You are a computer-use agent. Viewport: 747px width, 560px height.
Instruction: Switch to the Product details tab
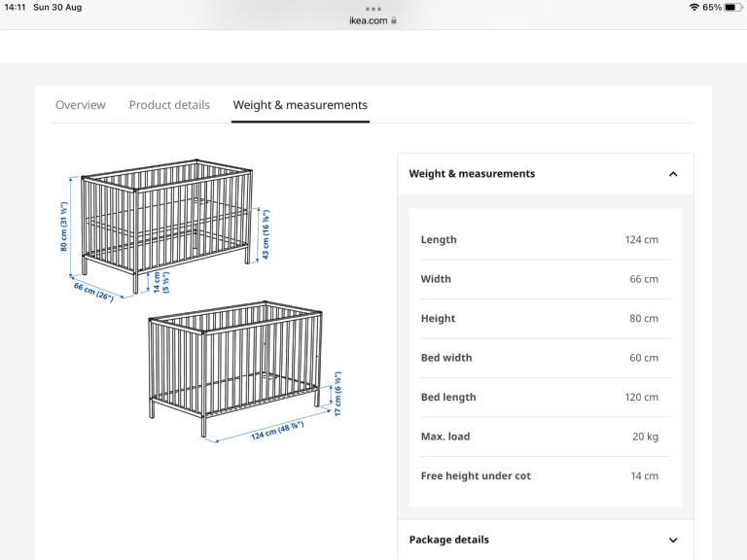point(169,105)
